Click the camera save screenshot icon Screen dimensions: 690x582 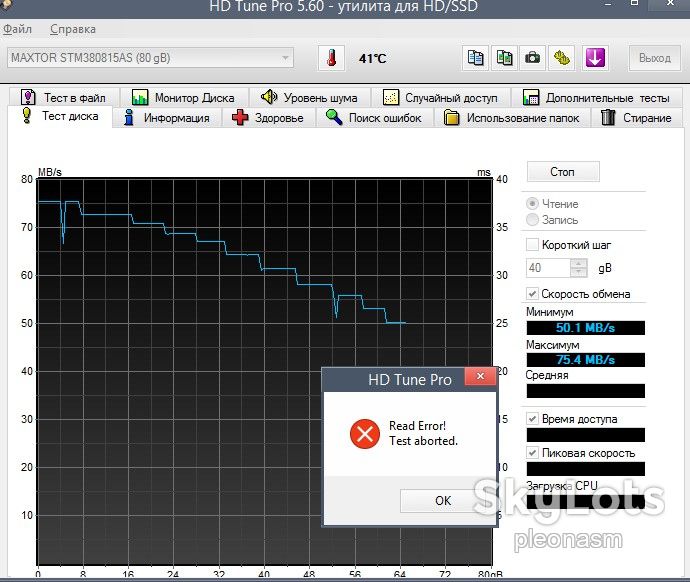532,58
